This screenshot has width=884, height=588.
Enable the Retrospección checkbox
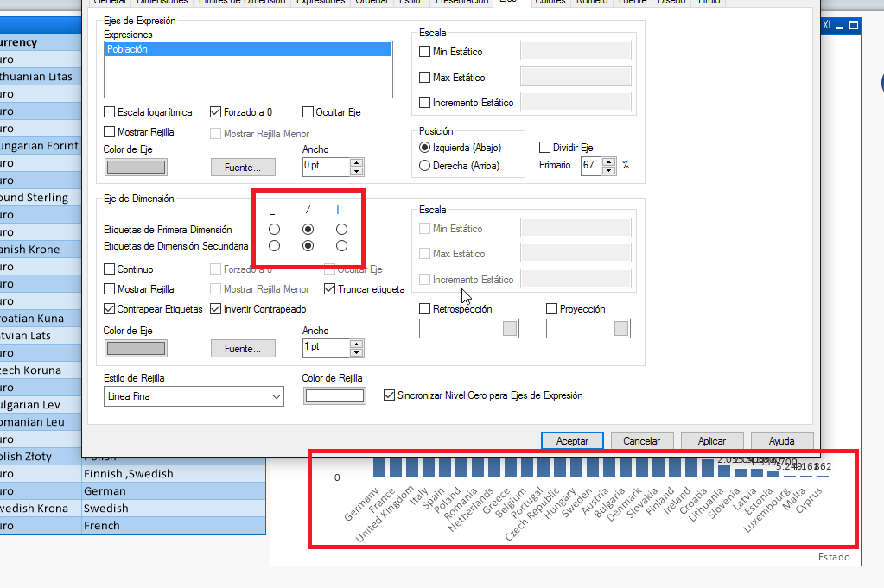(x=425, y=308)
